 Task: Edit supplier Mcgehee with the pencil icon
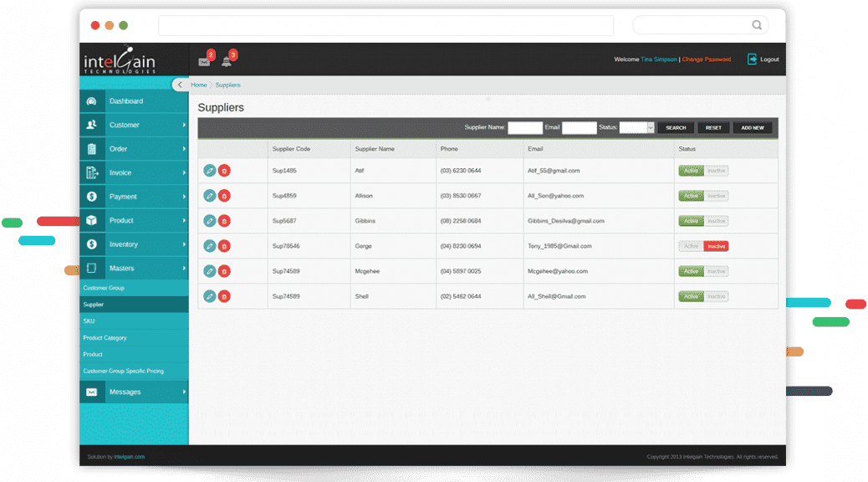(x=209, y=271)
